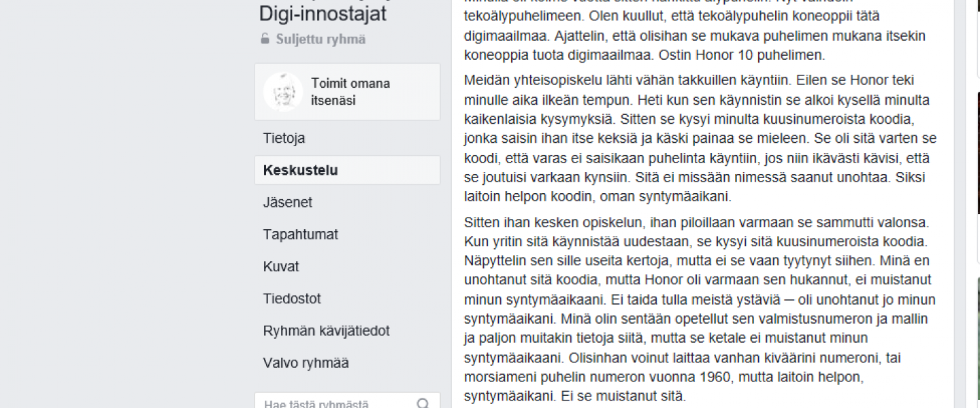Click the magnifier icon in group search
Image resolution: width=980 pixels, height=408 pixels.
click(423, 404)
